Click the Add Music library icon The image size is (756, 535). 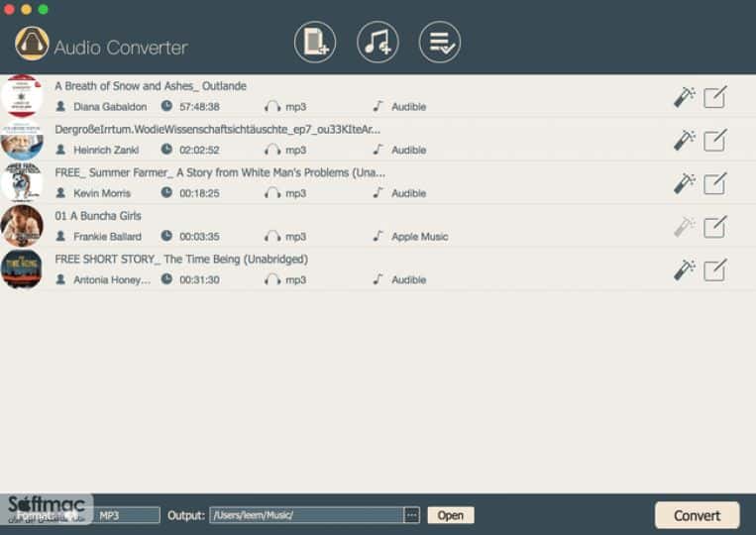378,43
